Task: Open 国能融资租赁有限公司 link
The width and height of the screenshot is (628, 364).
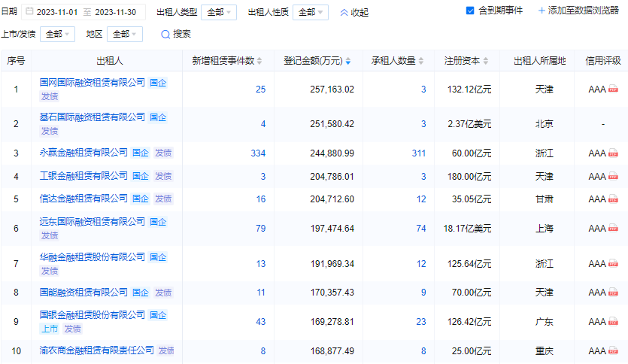Action: point(83,293)
